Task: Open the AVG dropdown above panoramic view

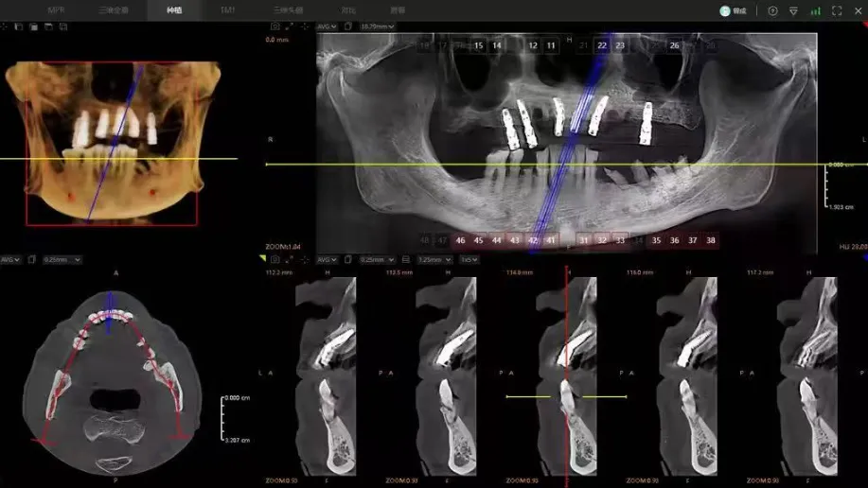Action: click(327, 26)
